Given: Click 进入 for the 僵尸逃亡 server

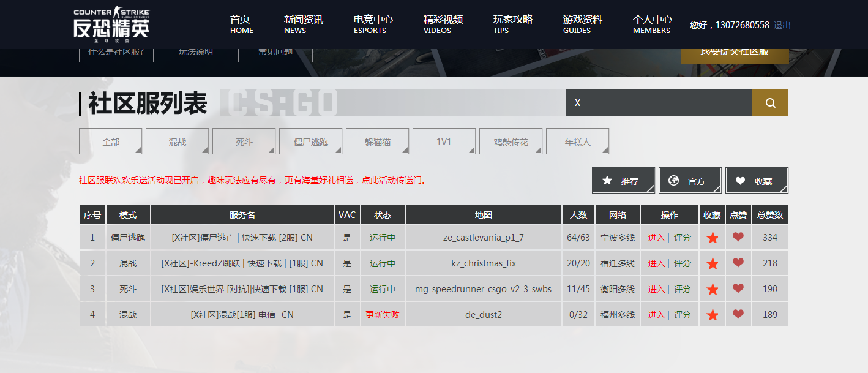Looking at the screenshot, I should [656, 237].
